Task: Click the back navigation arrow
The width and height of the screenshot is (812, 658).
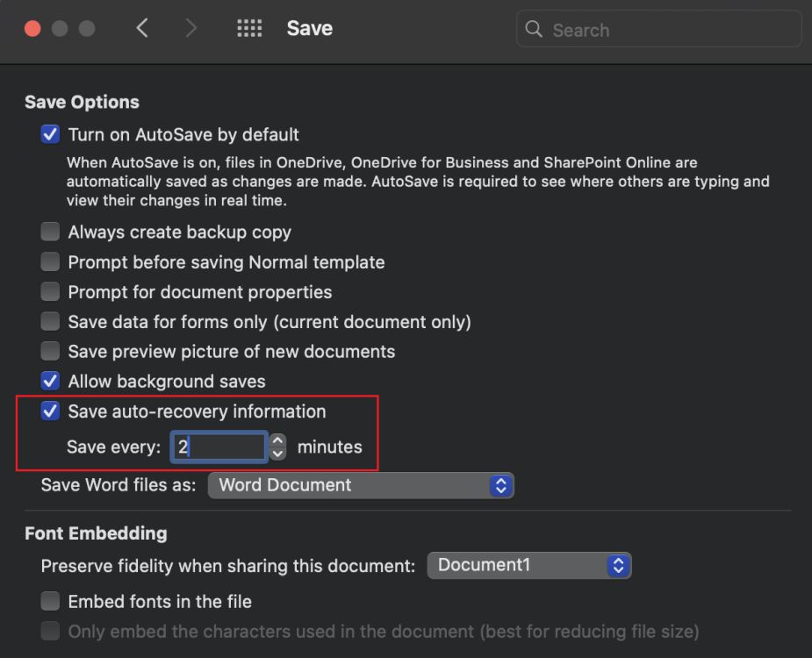Action: pyautogui.click(x=143, y=28)
